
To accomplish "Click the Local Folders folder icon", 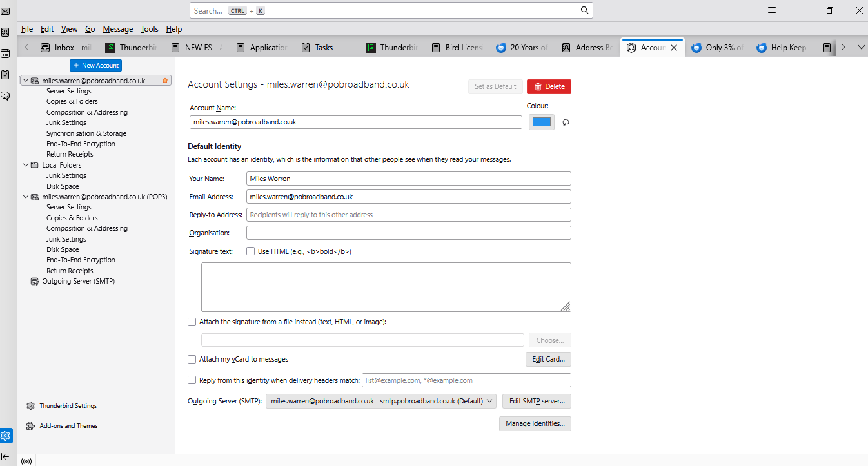I will point(35,165).
